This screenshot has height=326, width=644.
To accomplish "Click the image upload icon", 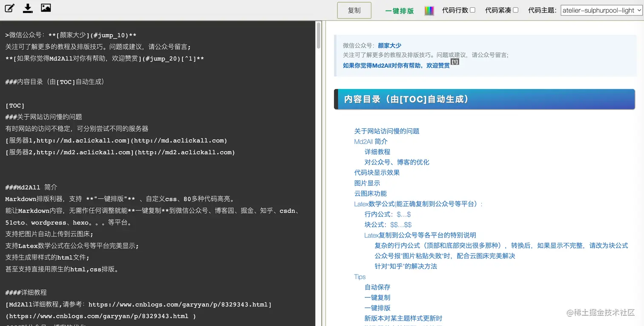I will tap(46, 8).
